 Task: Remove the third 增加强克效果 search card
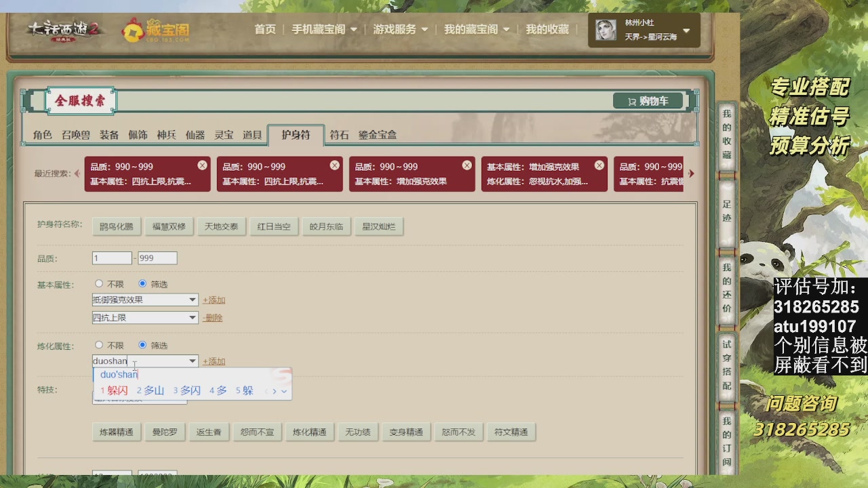467,165
